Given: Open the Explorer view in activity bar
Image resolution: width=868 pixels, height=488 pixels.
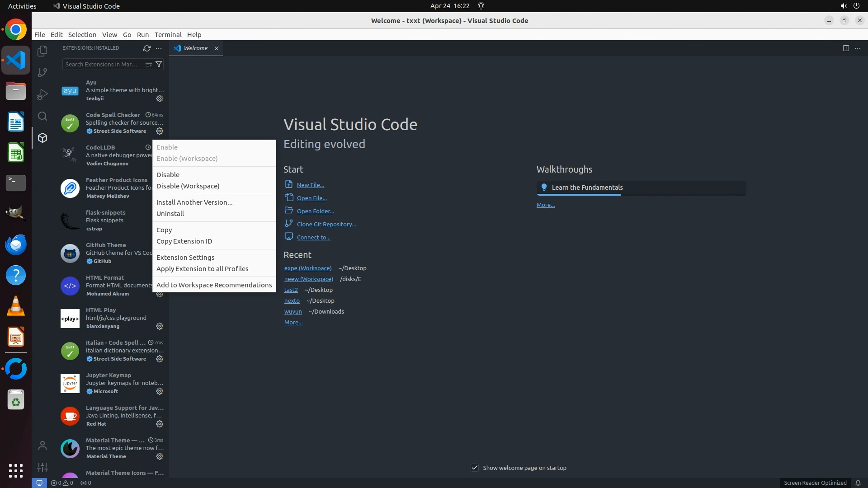Looking at the screenshot, I should 42,51.
